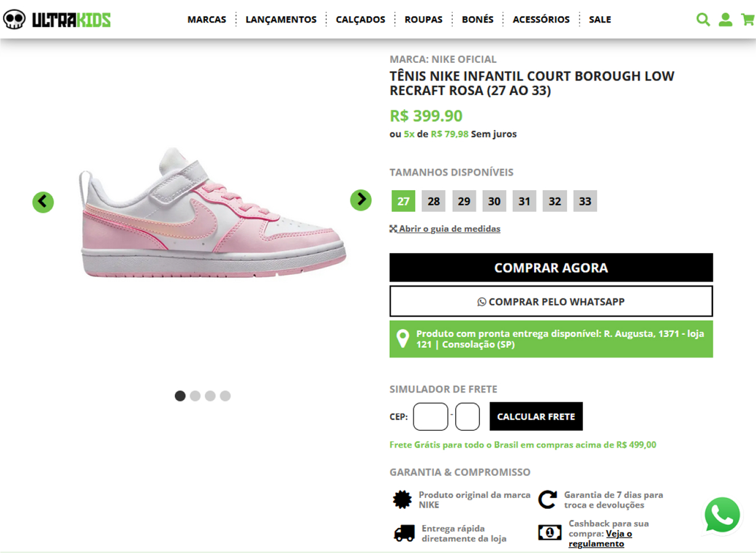This screenshot has height=553, width=756.
Task: Open the Marcas menu
Action: (207, 19)
